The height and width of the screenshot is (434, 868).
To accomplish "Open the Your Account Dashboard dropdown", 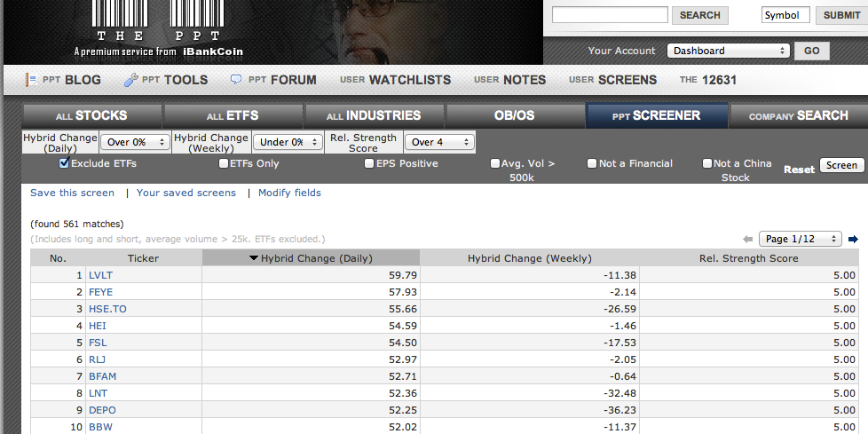I will pyautogui.click(x=729, y=51).
